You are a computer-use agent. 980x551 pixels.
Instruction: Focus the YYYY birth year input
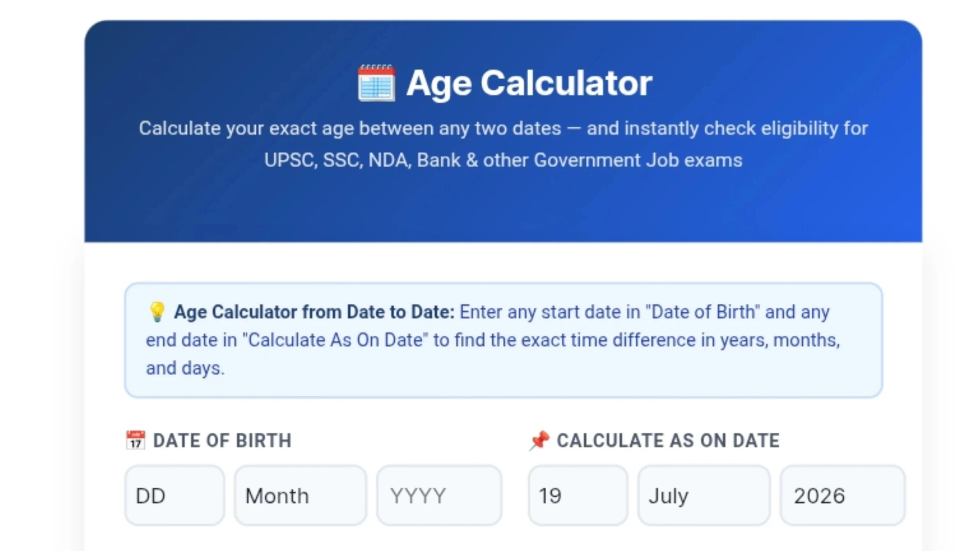[439, 495]
